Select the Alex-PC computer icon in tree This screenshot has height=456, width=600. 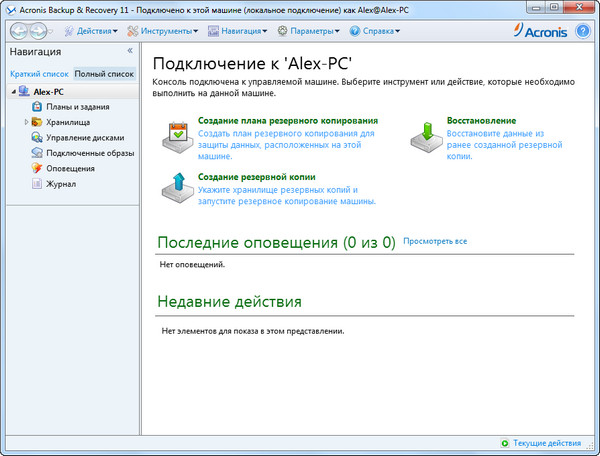(22, 92)
